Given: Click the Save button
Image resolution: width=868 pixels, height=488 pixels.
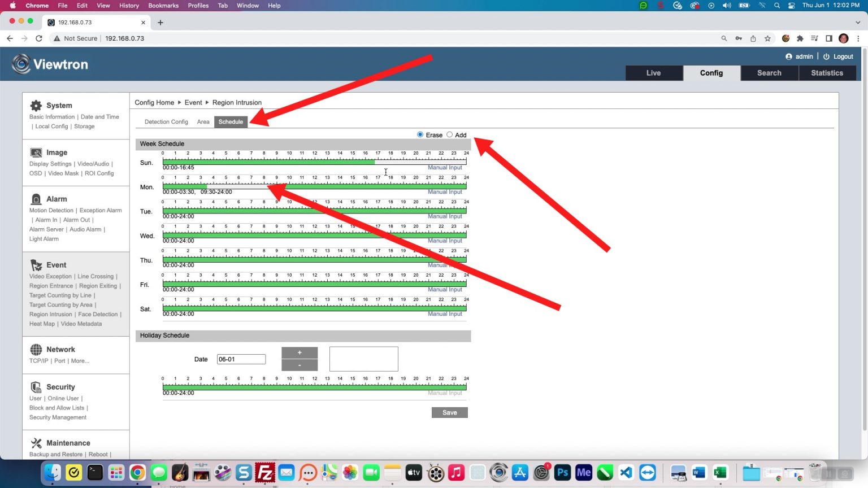Looking at the screenshot, I should tap(449, 413).
